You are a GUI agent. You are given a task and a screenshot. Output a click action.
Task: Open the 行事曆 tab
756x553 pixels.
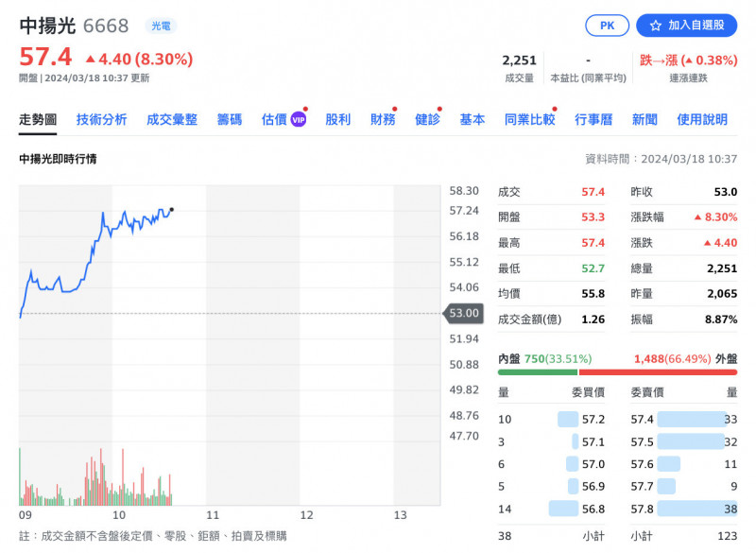pos(593,120)
